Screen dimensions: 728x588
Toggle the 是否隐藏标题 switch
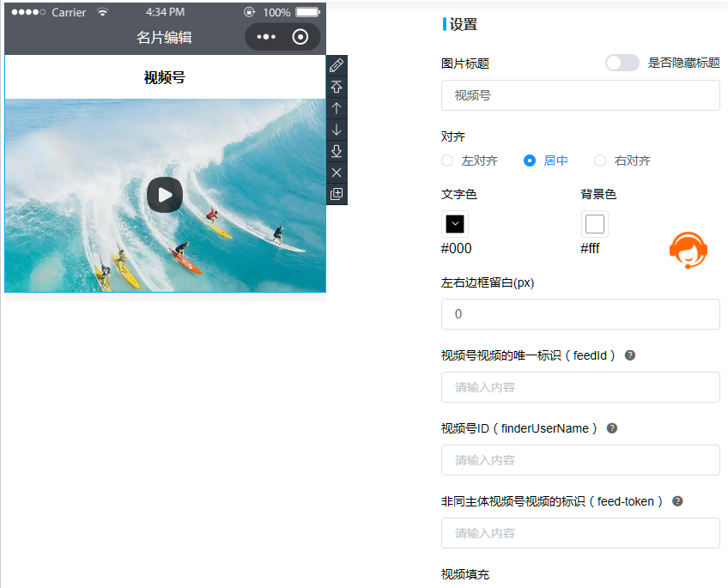622,63
